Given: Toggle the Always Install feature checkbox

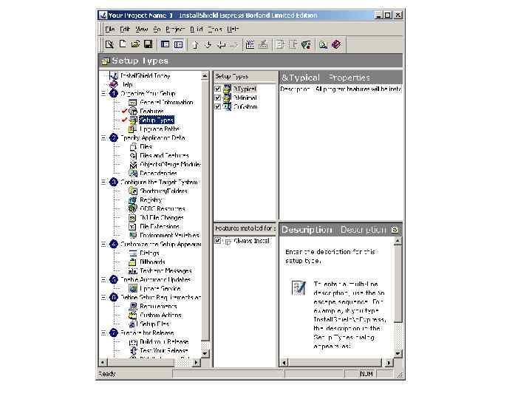Looking at the screenshot, I should pos(218,241).
